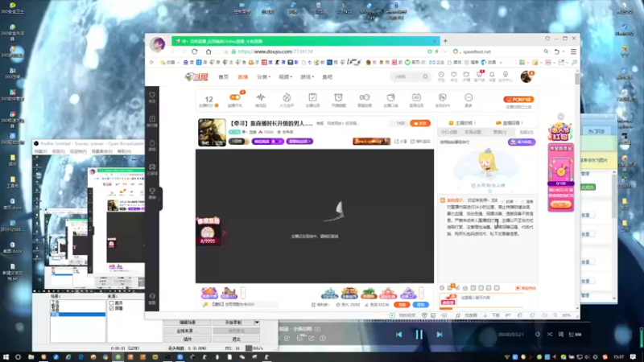Click the 90% zoom control in browser status bar
The width and height of the screenshot is (644, 362).
pos(567,315)
